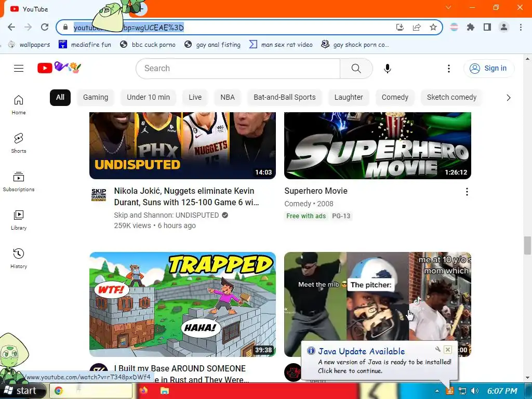Open the YouTube hamburger guide menu
The height and width of the screenshot is (399, 532).
[19, 69]
